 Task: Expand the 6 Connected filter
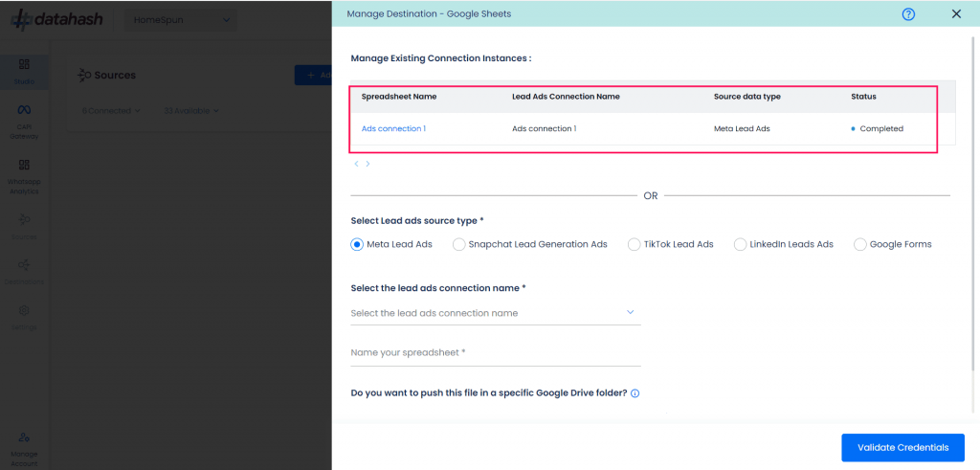pos(111,111)
